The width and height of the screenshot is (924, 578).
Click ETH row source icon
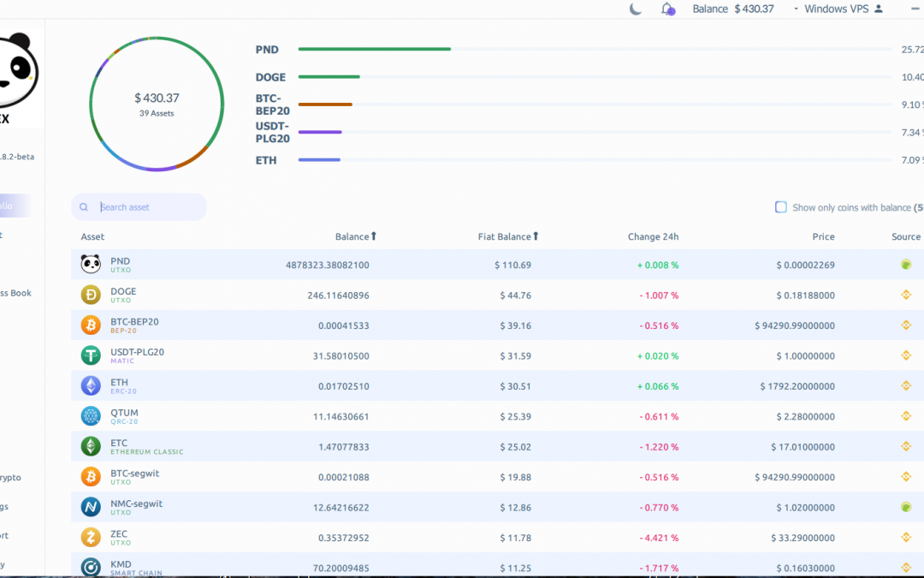tap(906, 385)
